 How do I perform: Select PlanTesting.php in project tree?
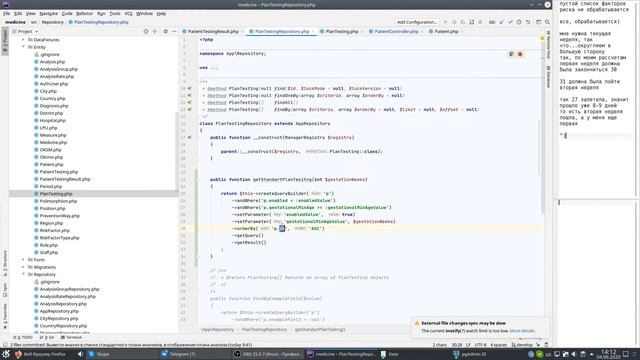point(56,194)
